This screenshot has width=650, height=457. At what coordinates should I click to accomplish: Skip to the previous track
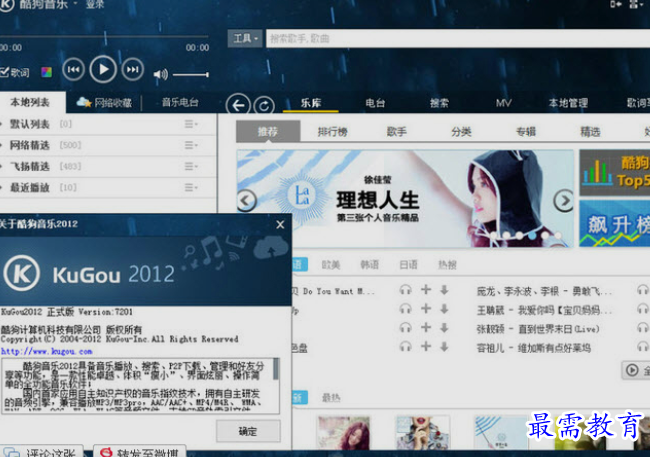(x=73, y=69)
